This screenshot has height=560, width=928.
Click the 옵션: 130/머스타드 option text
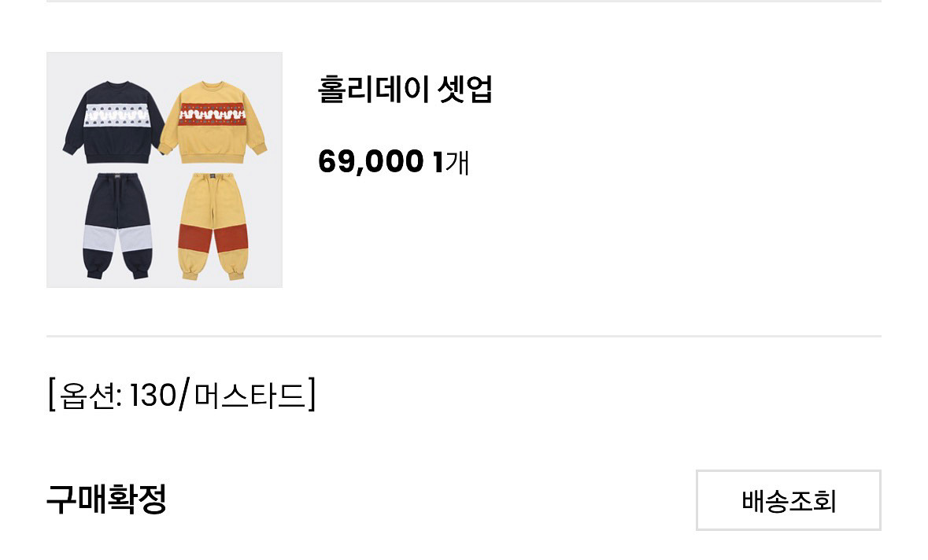coord(182,395)
